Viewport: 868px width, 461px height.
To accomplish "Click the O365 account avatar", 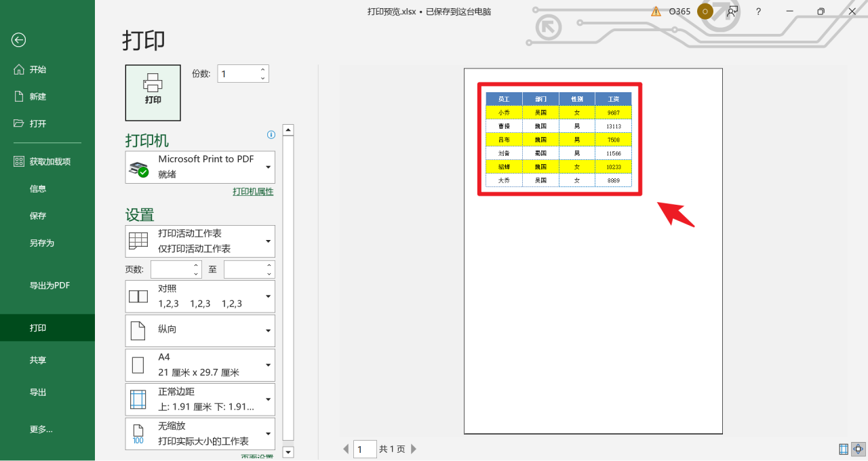I will click(705, 12).
